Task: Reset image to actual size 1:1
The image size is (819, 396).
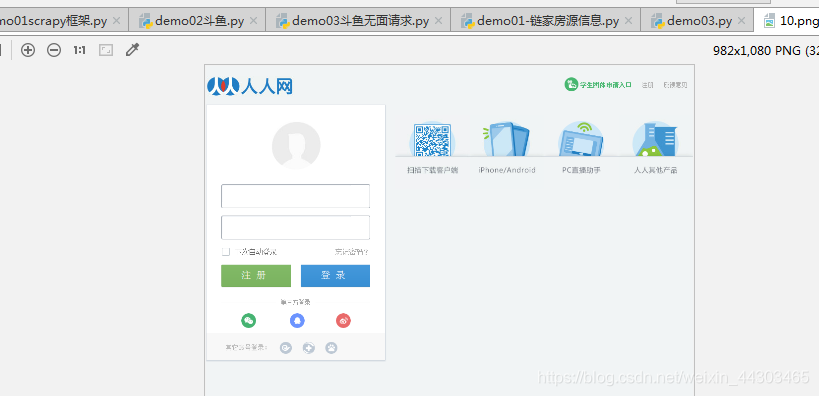Action: (79, 50)
